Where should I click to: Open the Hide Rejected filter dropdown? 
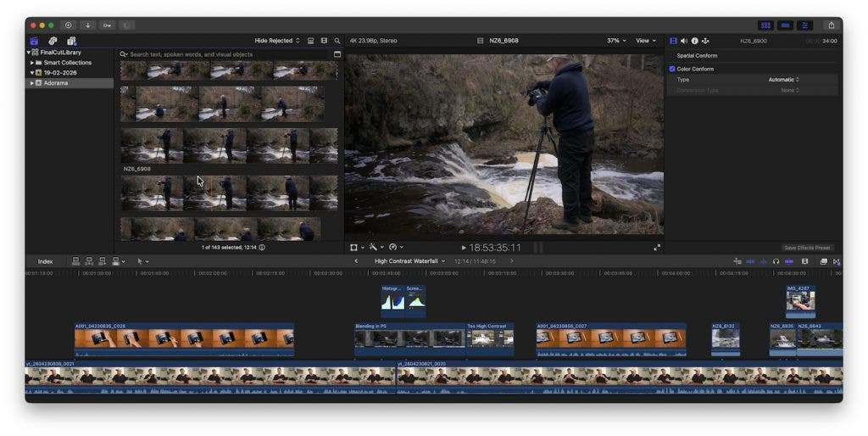277,41
